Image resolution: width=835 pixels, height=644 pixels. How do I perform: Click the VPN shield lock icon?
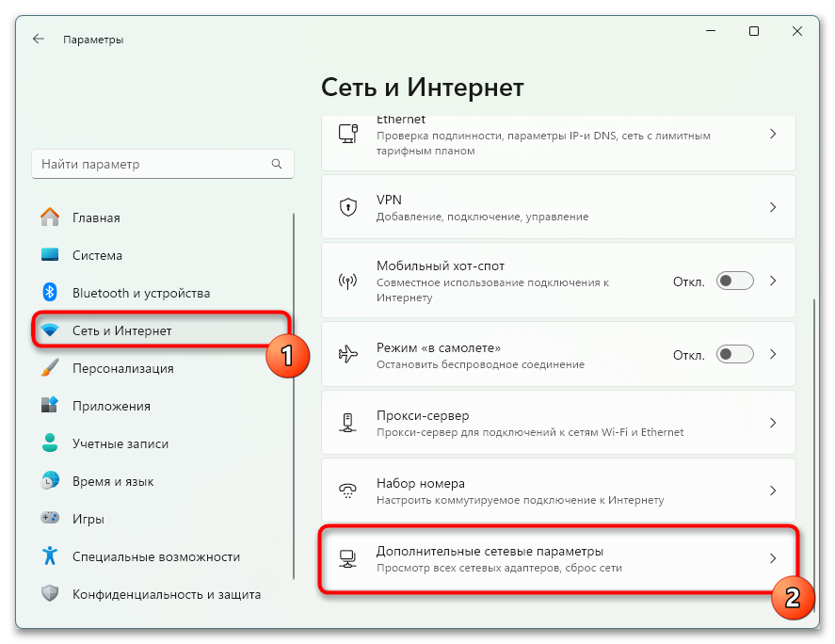348,207
